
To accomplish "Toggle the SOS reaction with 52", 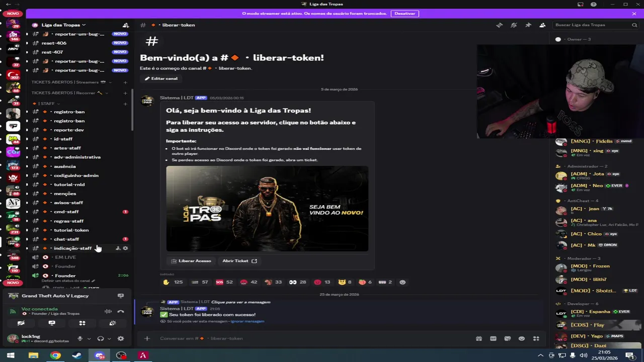I will pyautogui.click(x=224, y=282).
